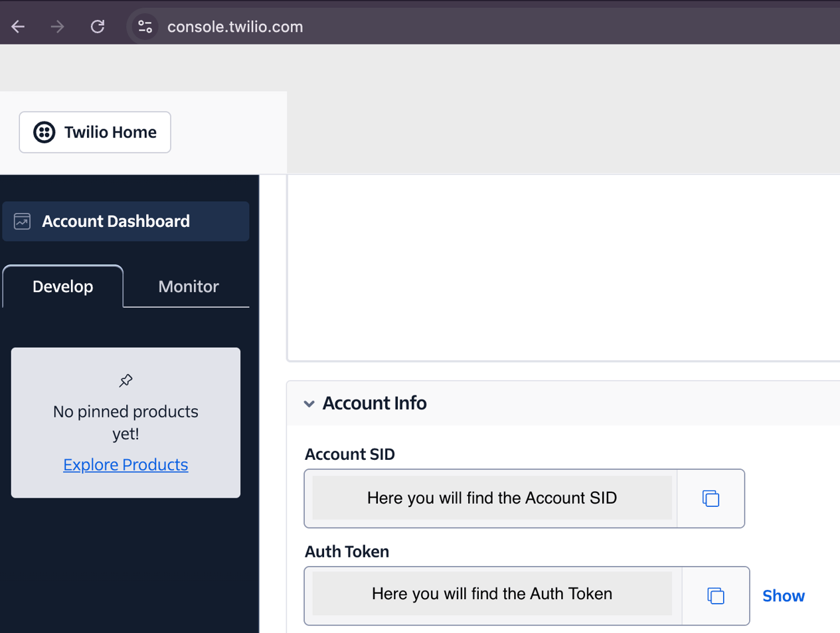Switch to the Monitor tab

tap(189, 287)
